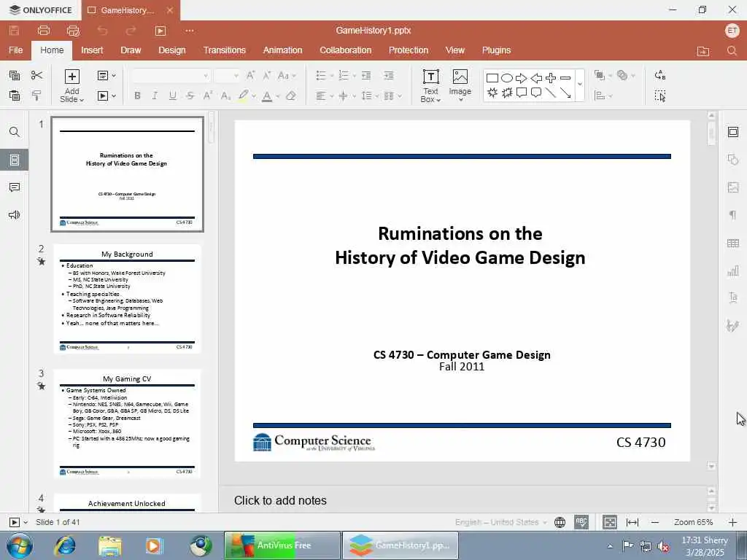Click the Select All icon

tap(659, 96)
